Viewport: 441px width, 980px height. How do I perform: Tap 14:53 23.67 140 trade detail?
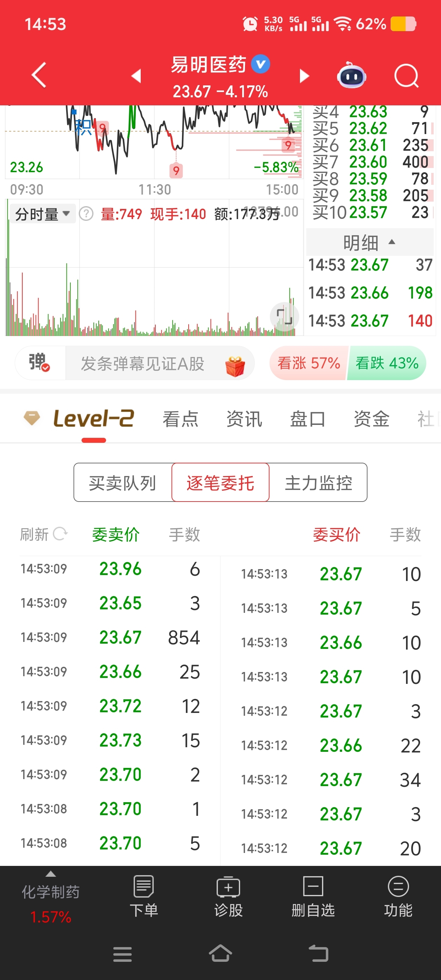[370, 321]
